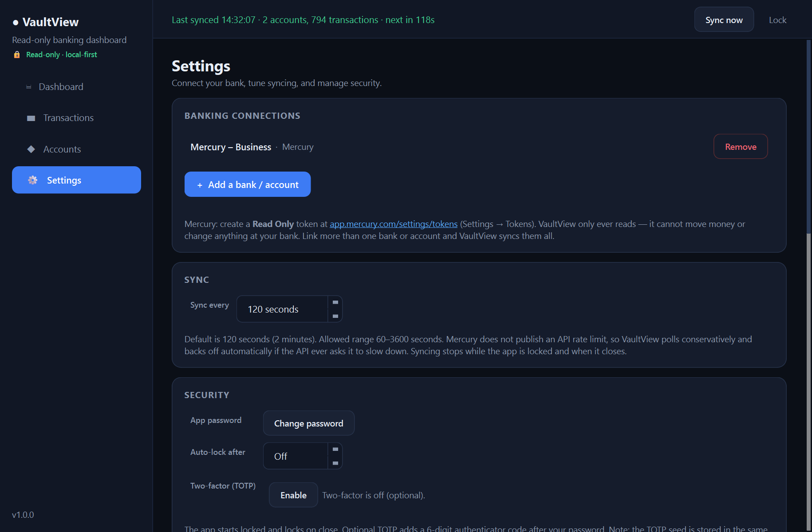
Task: Click the Read-only · local-first label
Action: (62, 55)
